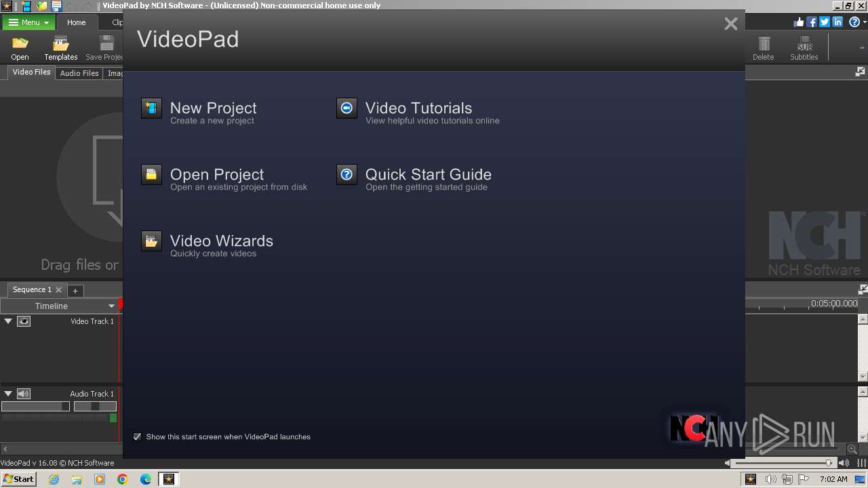Click the timeline zoom-in magnifier icon

852,449
